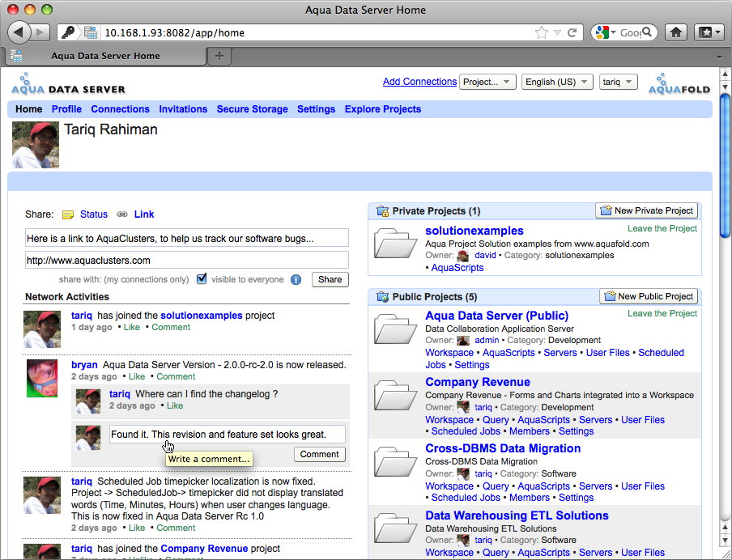732x560 pixels.
Task: Click the Add Connections link
Action: click(x=419, y=82)
